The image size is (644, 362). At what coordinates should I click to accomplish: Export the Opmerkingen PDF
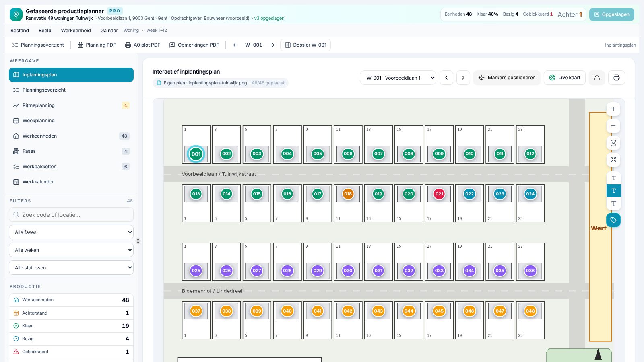(194, 45)
